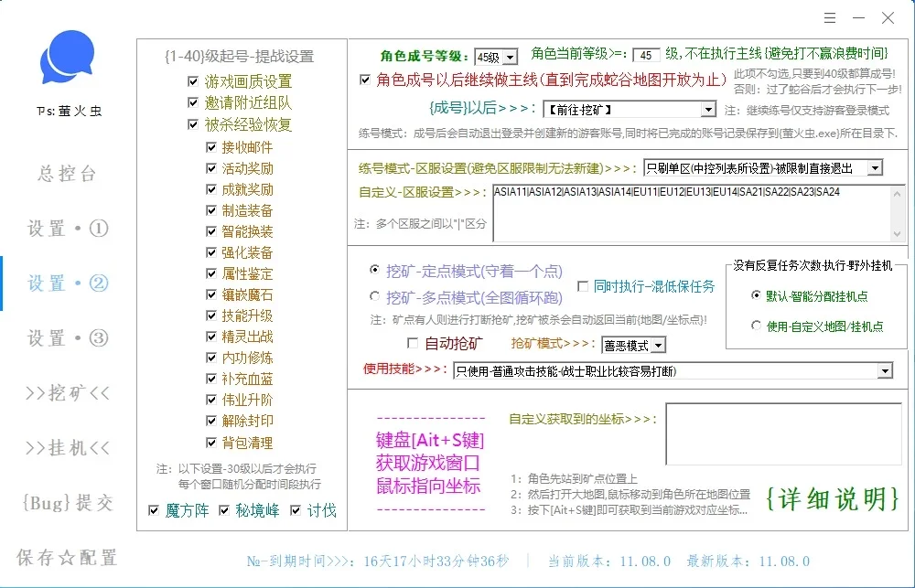Toggle 魔方阵 checkbox
This screenshot has height=588, width=915.
(x=154, y=510)
